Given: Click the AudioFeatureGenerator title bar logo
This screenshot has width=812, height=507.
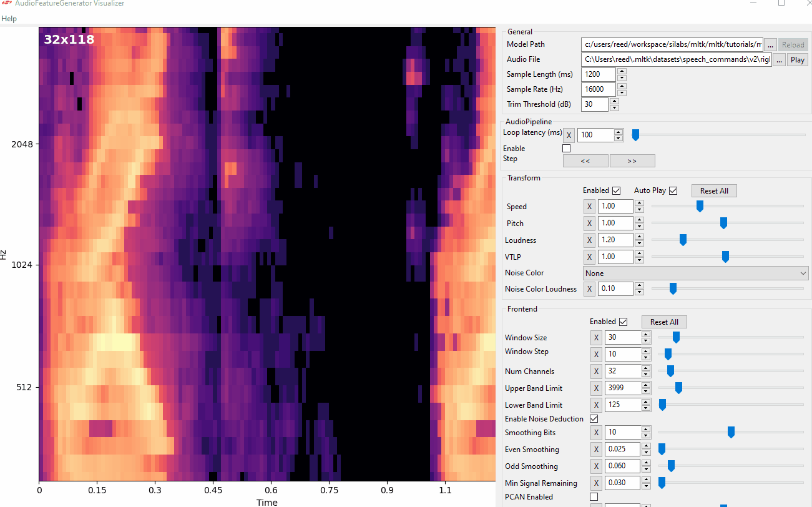Looking at the screenshot, I should (8, 4).
